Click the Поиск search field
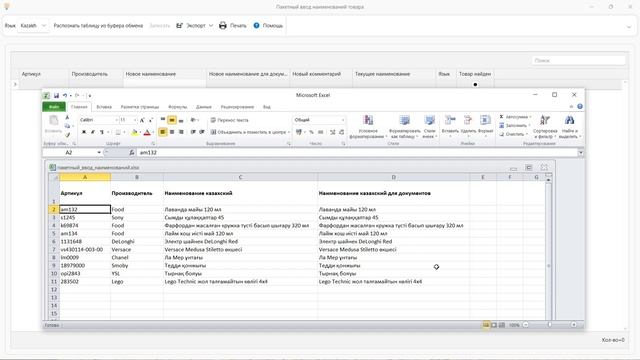The image size is (640, 360). tap(578, 60)
